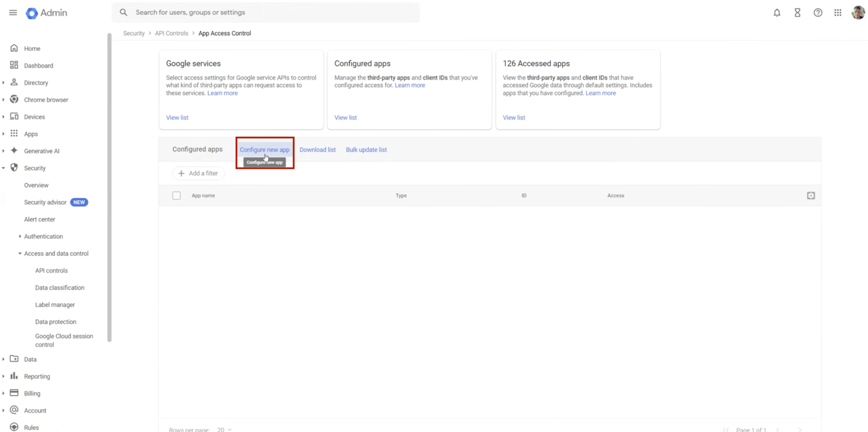Click the plus icon in Add a filter

[181, 173]
